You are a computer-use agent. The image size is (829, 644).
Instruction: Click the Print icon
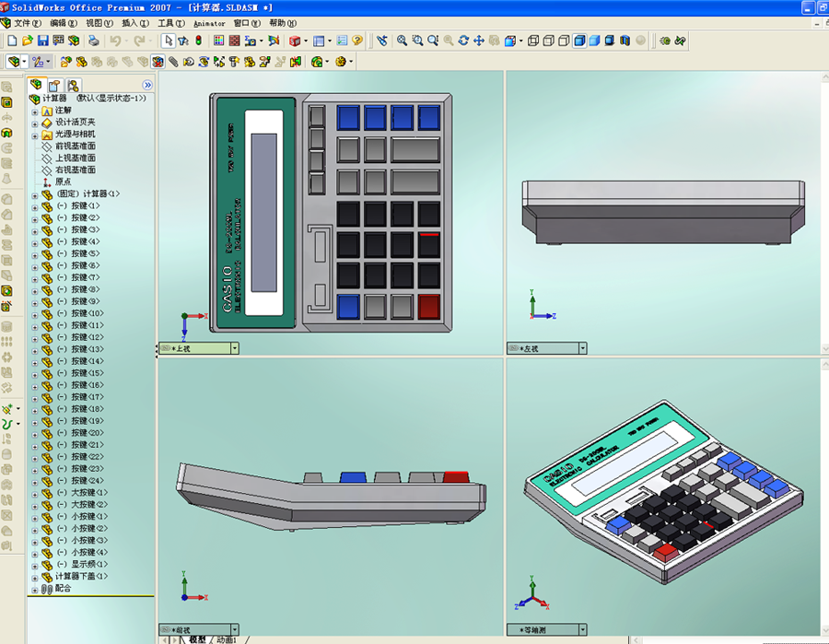pos(94,41)
